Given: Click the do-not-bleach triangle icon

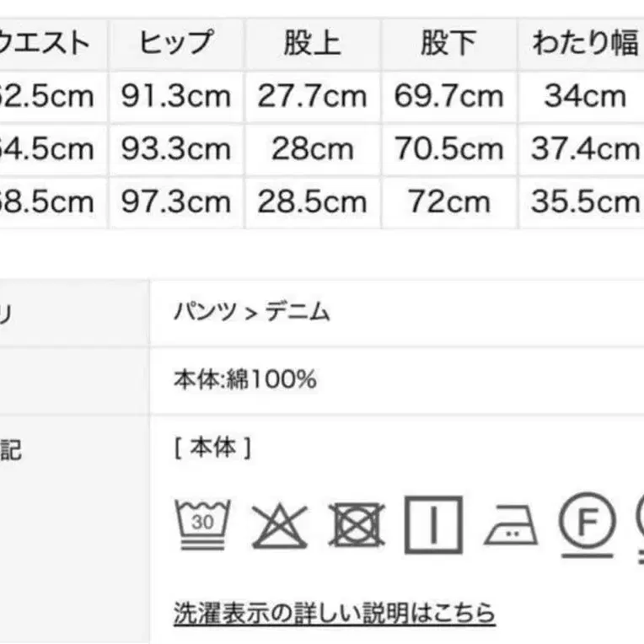Looking at the screenshot, I should tap(280, 525).
